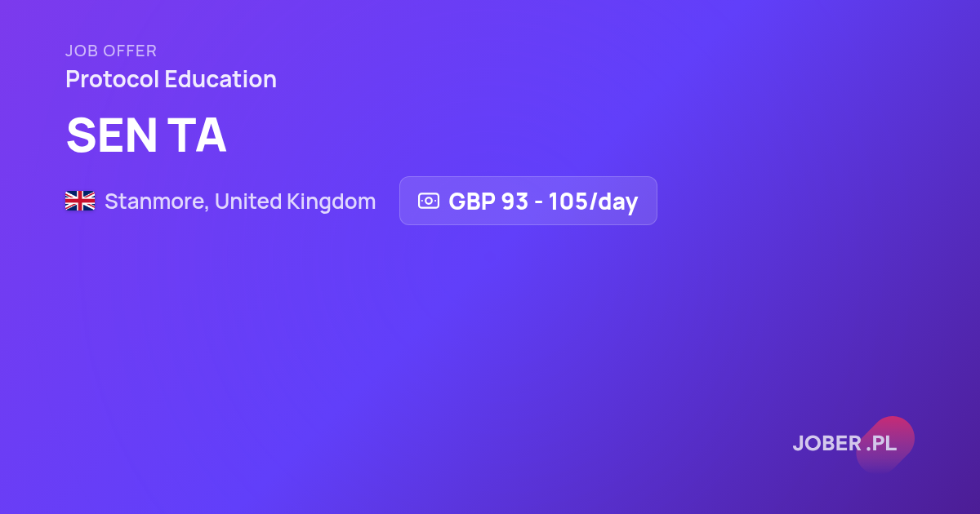Click the Stanmore, United Kingdom location text

coord(240,201)
